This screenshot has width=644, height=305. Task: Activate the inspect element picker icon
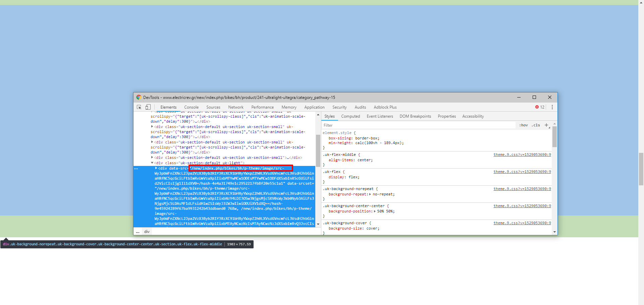139,107
